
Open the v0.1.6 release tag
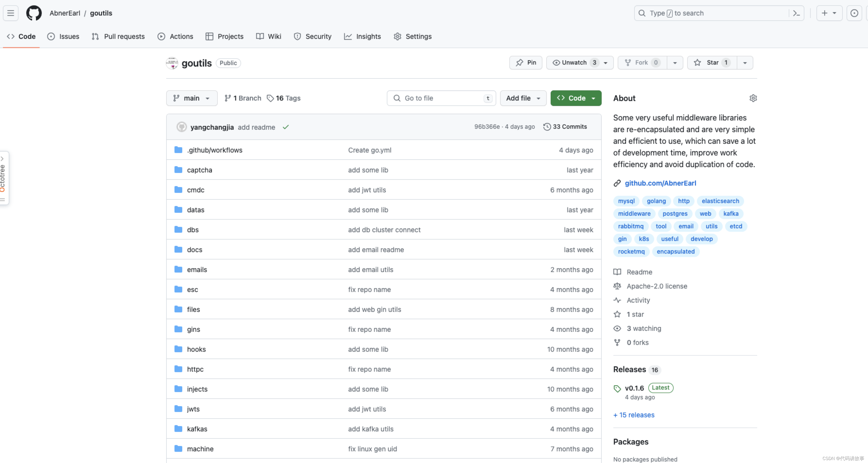point(634,388)
